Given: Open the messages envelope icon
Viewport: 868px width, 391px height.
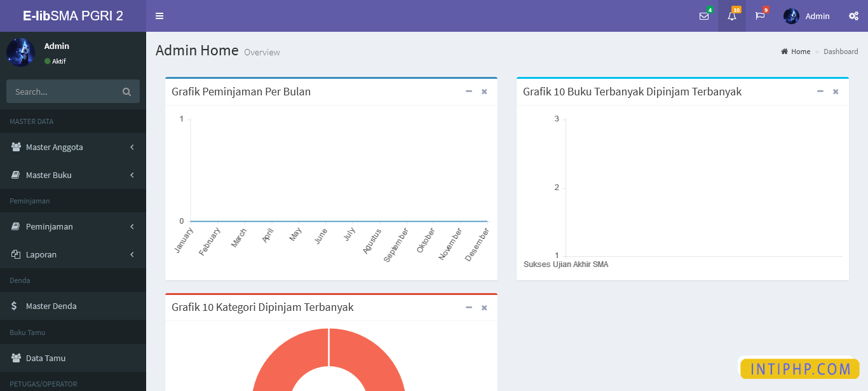Looking at the screenshot, I should (x=703, y=16).
